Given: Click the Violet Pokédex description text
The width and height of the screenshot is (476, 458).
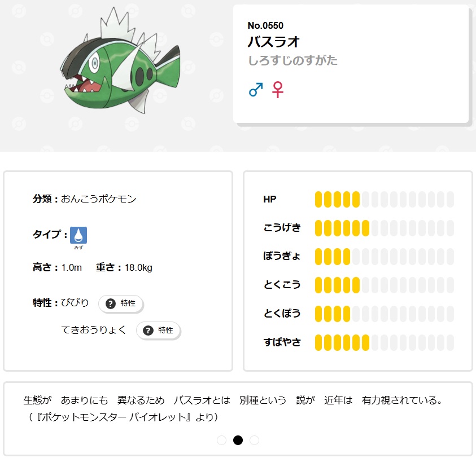Looking at the screenshot, I should click(232, 401).
